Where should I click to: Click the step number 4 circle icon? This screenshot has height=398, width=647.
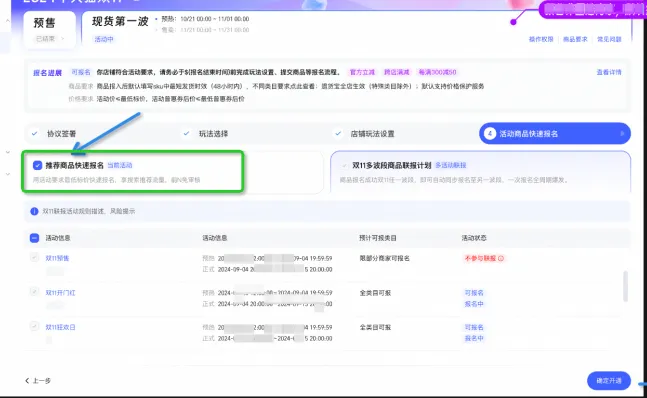[x=490, y=134]
